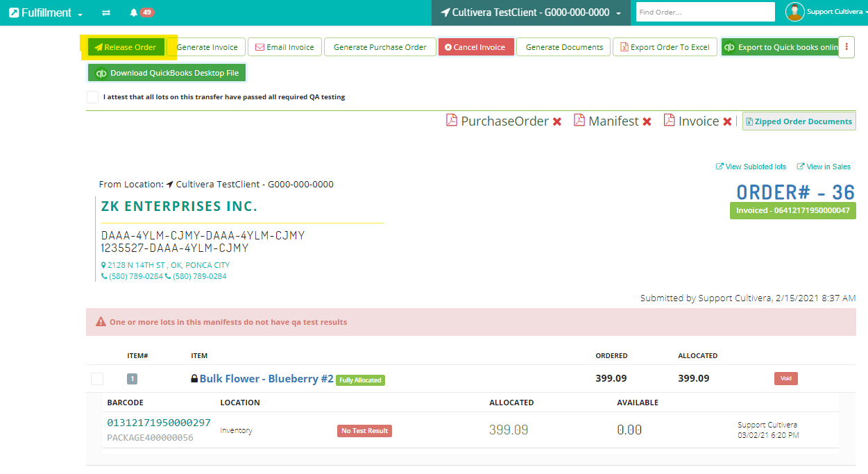This screenshot has width=868, height=474.
Task: Click the Find Order search field
Action: [x=705, y=12]
